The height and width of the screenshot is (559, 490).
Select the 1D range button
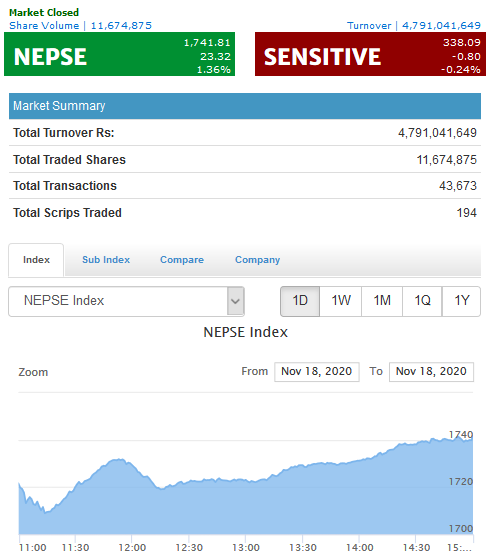pos(300,301)
